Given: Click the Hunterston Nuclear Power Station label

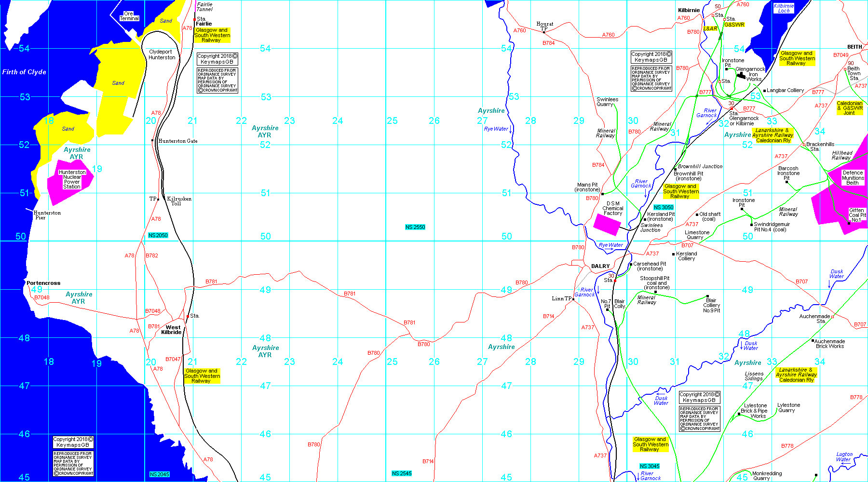Looking at the screenshot, I should pos(72,179).
